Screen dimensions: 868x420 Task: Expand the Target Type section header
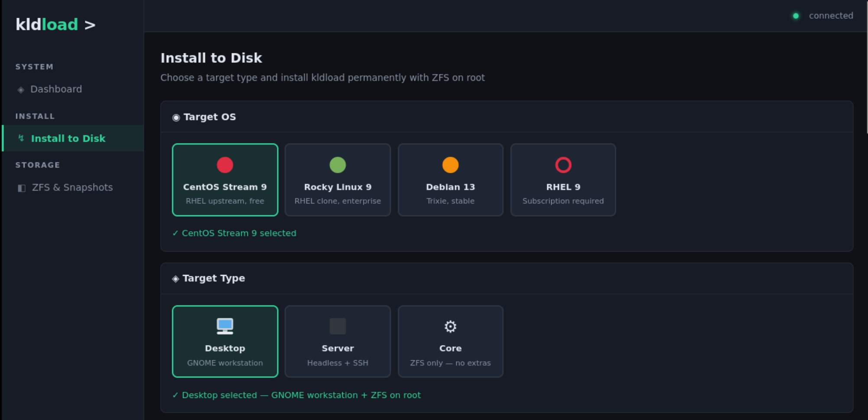(x=214, y=278)
